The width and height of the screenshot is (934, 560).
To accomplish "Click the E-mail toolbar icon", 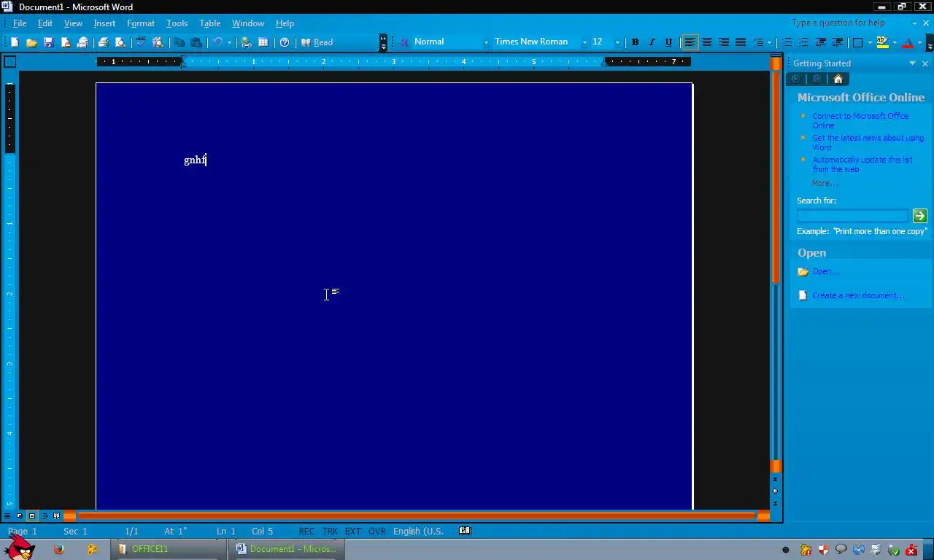I will [82, 42].
